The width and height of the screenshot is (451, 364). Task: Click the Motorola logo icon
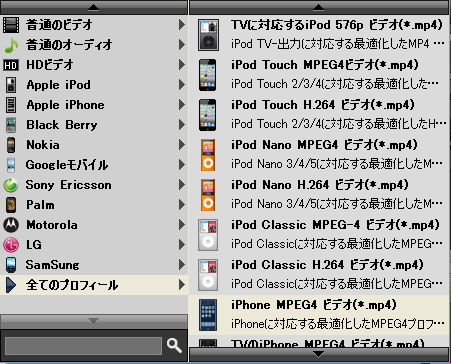tap(11, 225)
